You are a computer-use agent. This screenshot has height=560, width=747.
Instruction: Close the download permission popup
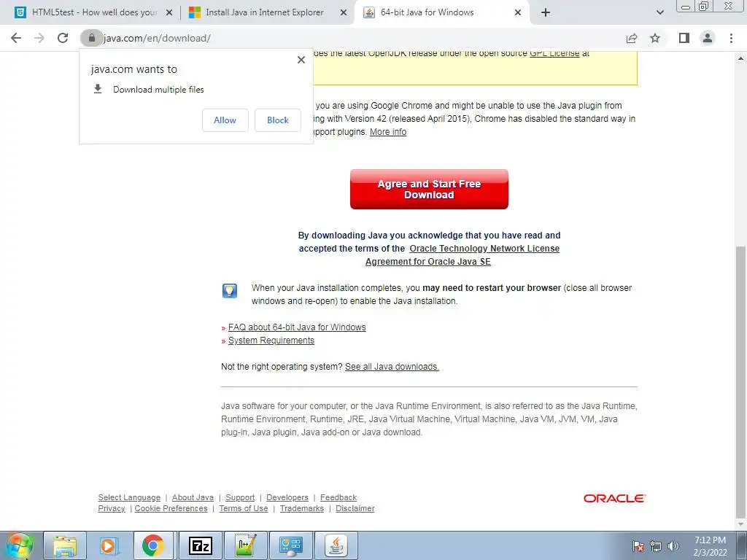301,60
